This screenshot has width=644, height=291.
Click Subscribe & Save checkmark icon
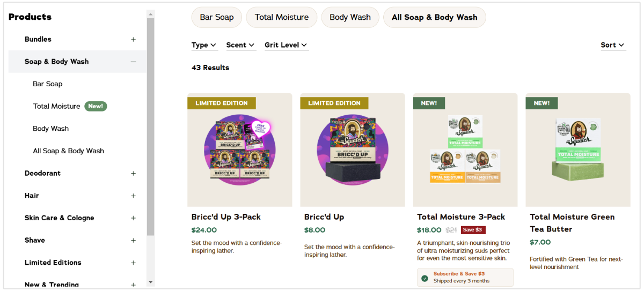click(425, 278)
